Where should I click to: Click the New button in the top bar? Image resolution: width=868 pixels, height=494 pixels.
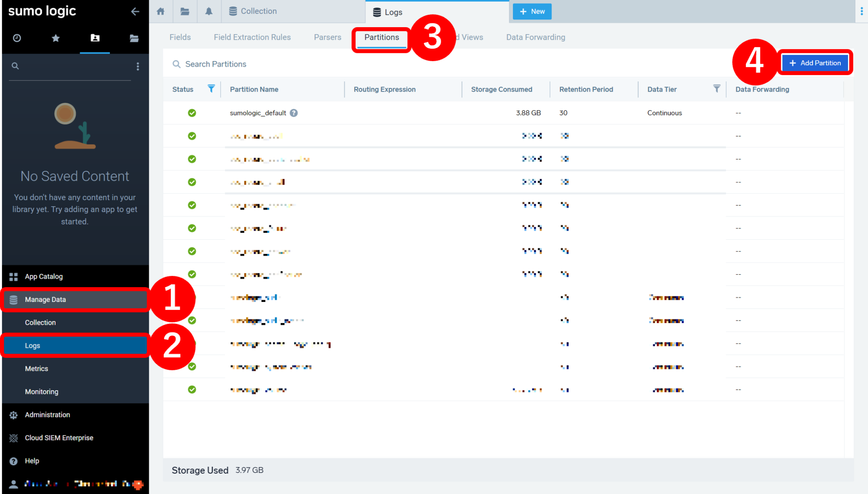pos(532,11)
